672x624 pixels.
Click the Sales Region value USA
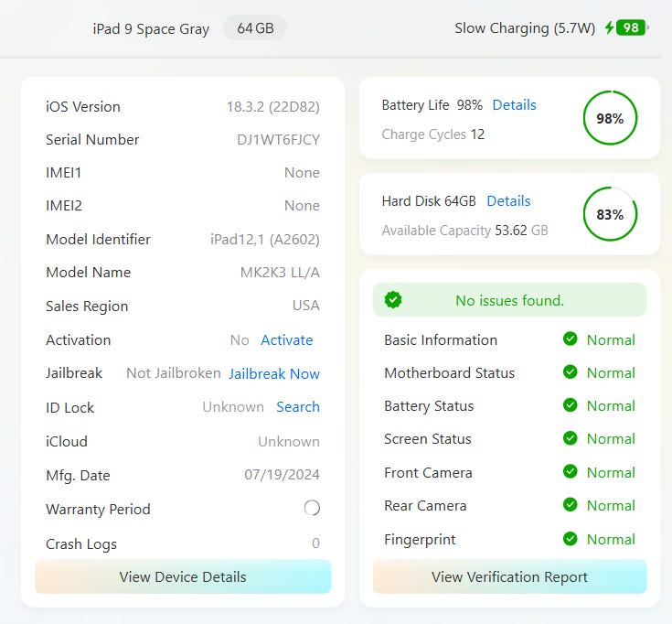(306, 306)
